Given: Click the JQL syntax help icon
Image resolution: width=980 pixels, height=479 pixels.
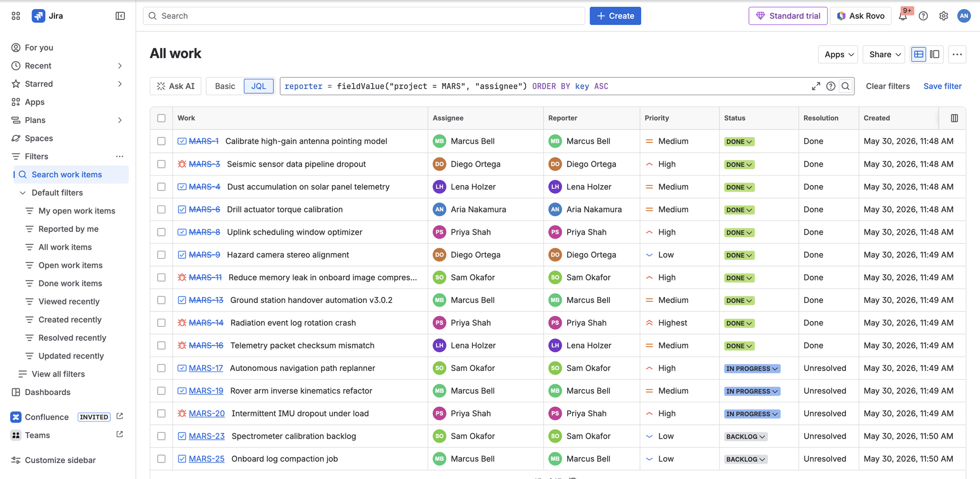Looking at the screenshot, I should 831,86.
